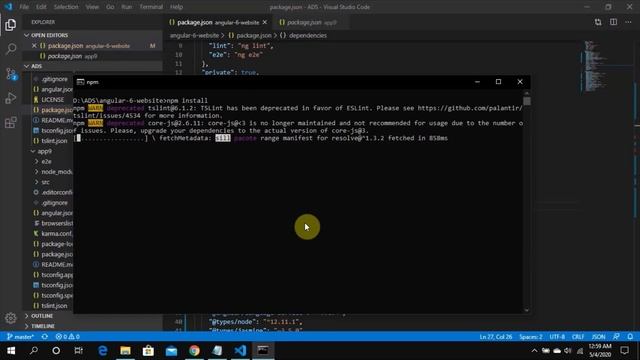Open the Help menu
Image resolution: width=640 pixels, height=360 pixels.
176,7
